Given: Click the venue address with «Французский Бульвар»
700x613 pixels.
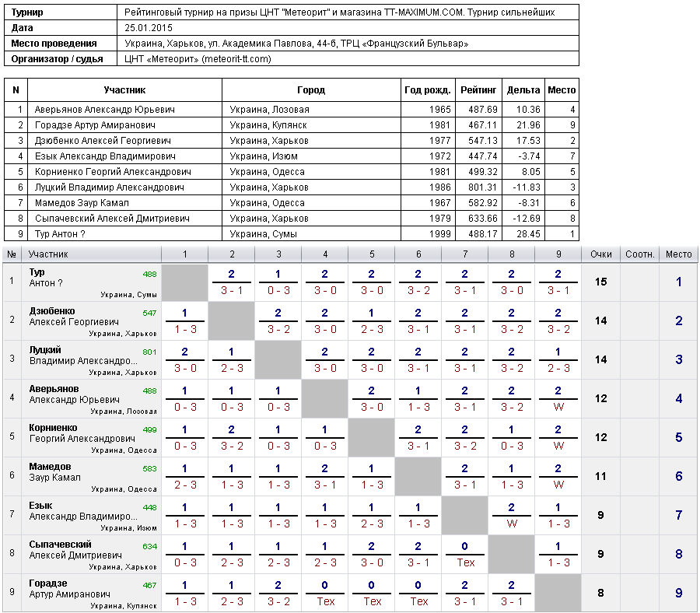Looking at the screenshot, I should click(296, 44).
